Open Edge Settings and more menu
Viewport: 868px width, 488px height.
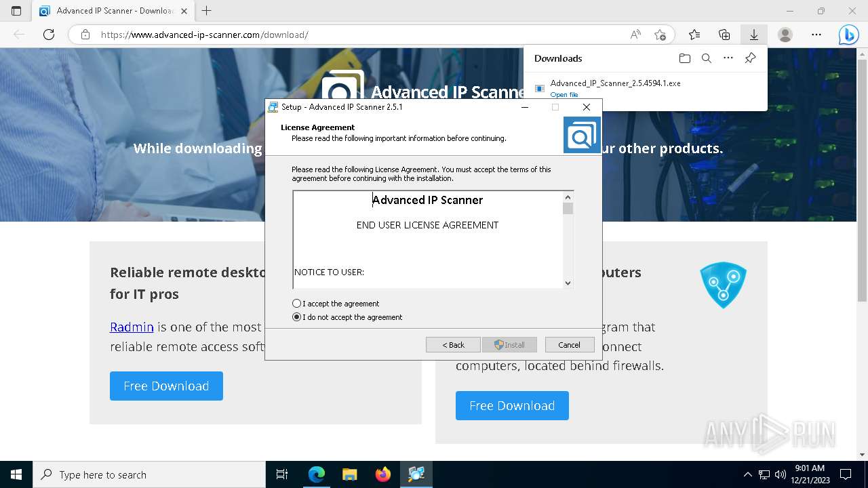pyautogui.click(x=816, y=35)
